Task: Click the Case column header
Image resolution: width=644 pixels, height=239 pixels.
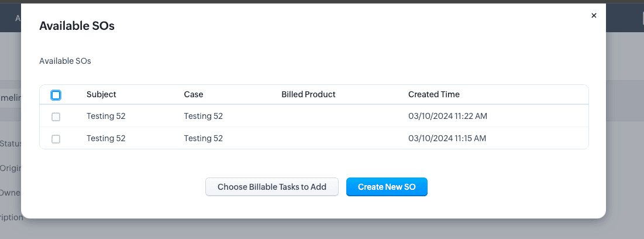Action: click(x=194, y=94)
